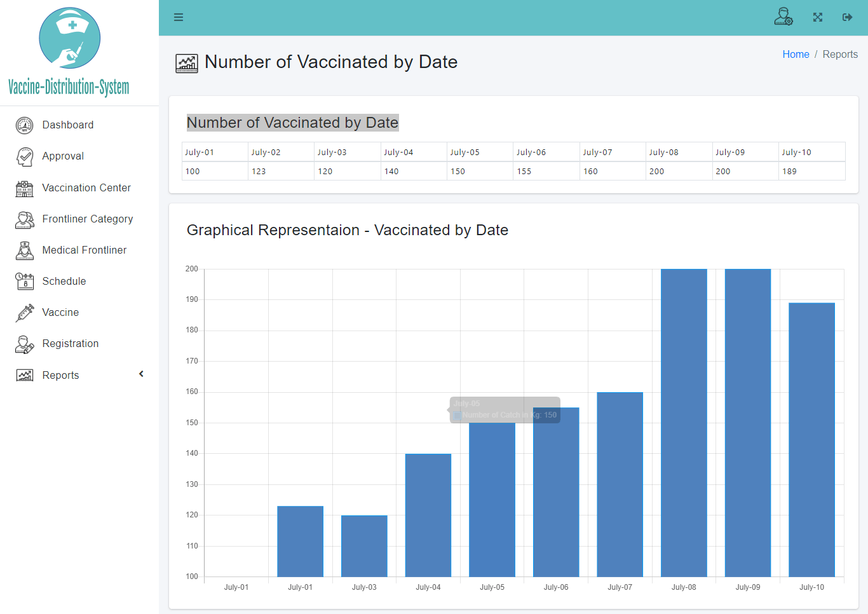The image size is (868, 614).
Task: Click the chart bar for July-05
Action: tap(492, 500)
